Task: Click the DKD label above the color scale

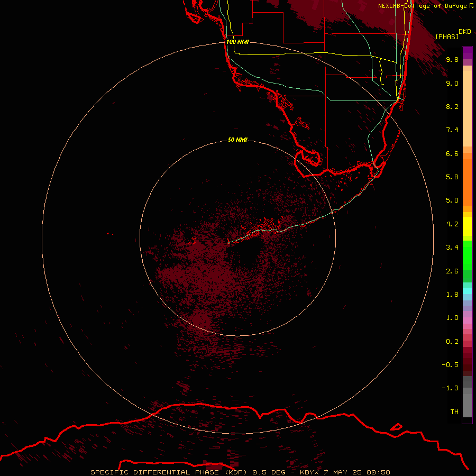Action: point(465,32)
